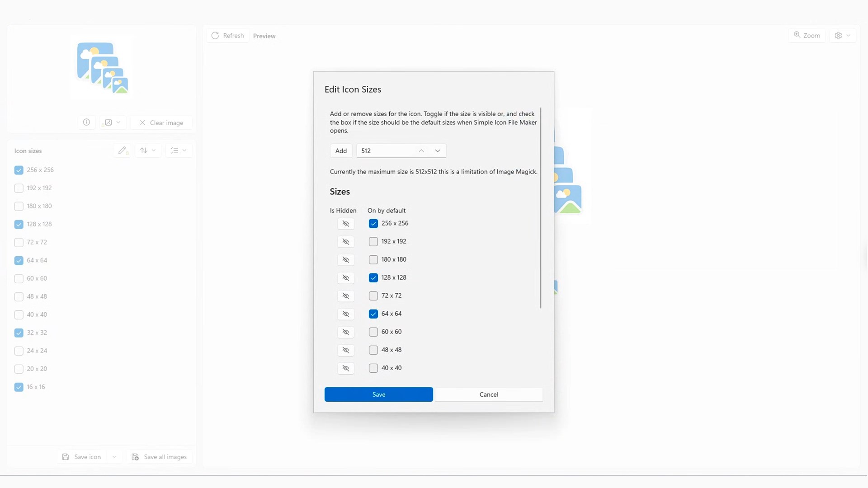Toggle hidden for 48 x 48 size
Image resolution: width=868 pixels, height=488 pixels.
pyautogui.click(x=346, y=350)
